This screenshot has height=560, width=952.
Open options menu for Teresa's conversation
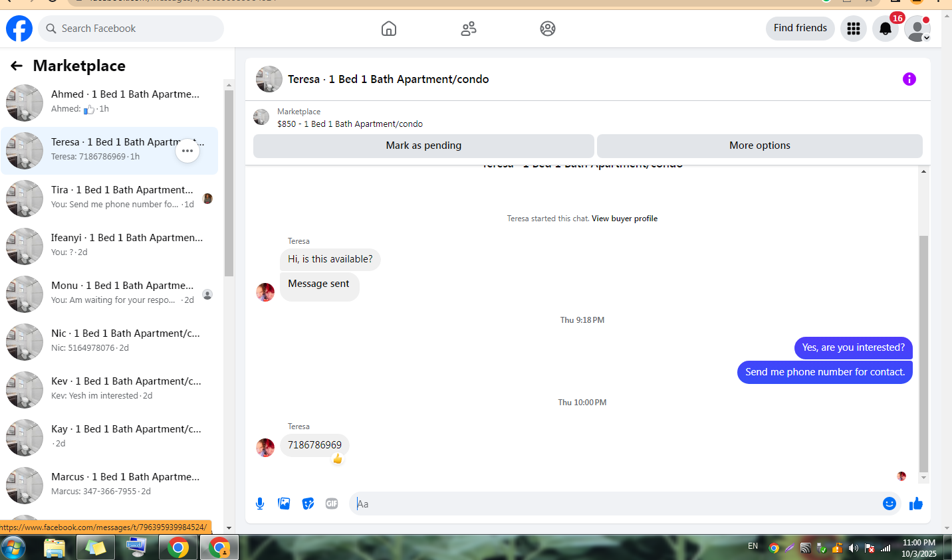(x=187, y=151)
